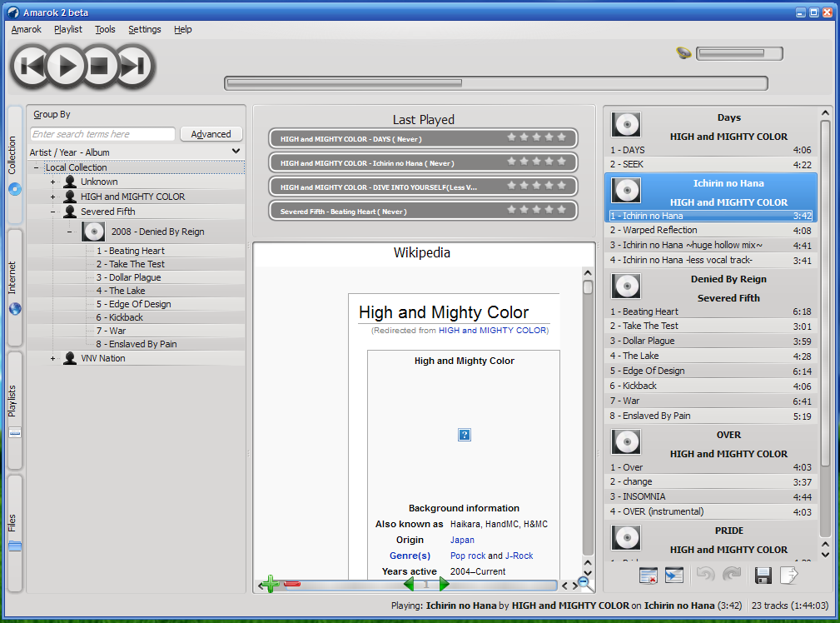Open the Amarok menu
This screenshot has width=840, height=623.
(x=27, y=29)
